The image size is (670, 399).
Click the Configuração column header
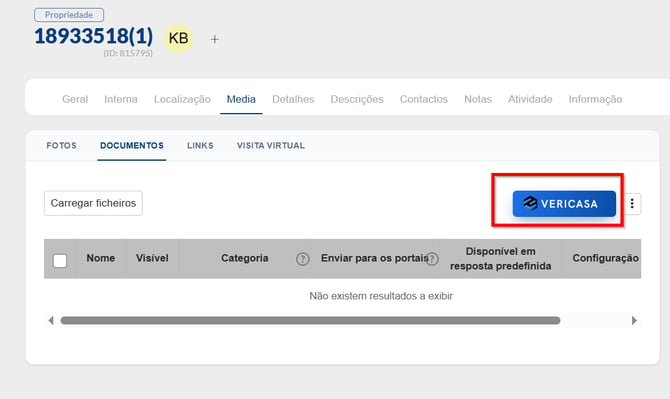tap(605, 258)
